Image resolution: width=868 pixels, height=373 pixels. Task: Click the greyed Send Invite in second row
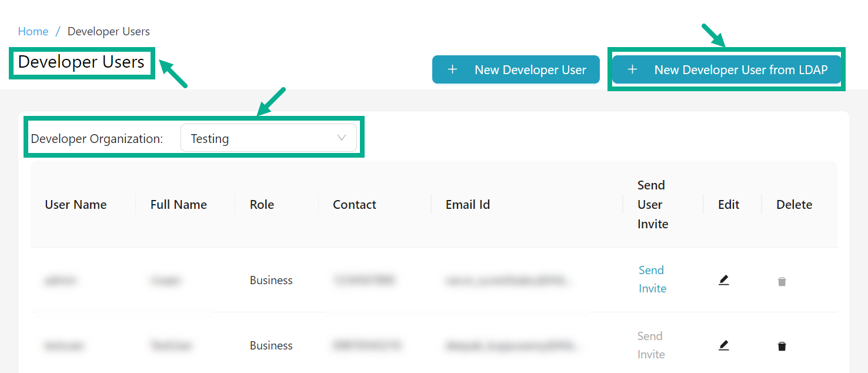click(650, 345)
